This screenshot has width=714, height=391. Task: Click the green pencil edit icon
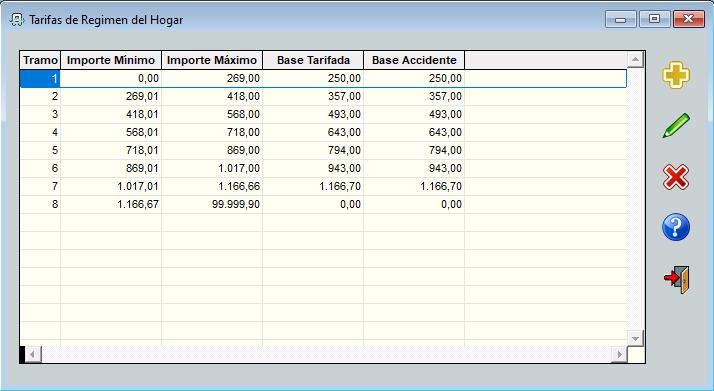(x=676, y=126)
